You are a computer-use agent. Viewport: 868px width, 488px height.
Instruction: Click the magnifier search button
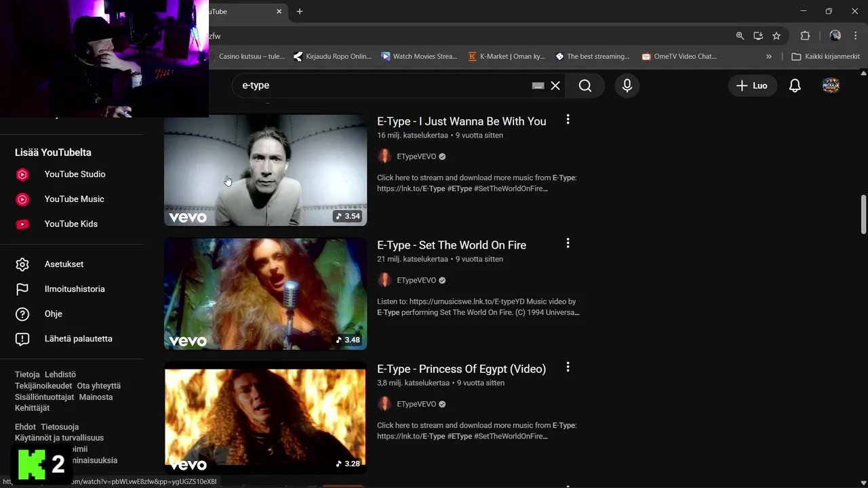pos(585,85)
